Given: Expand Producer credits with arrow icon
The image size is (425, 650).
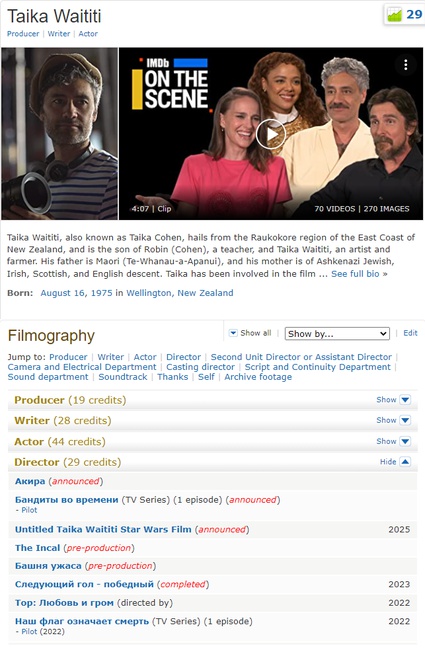Looking at the screenshot, I should pyautogui.click(x=405, y=400).
